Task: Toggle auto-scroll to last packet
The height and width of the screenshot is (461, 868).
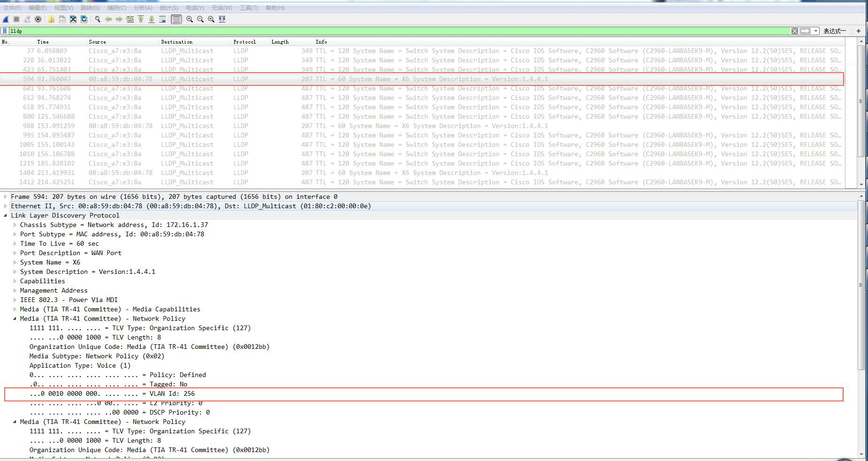Action: coord(162,19)
